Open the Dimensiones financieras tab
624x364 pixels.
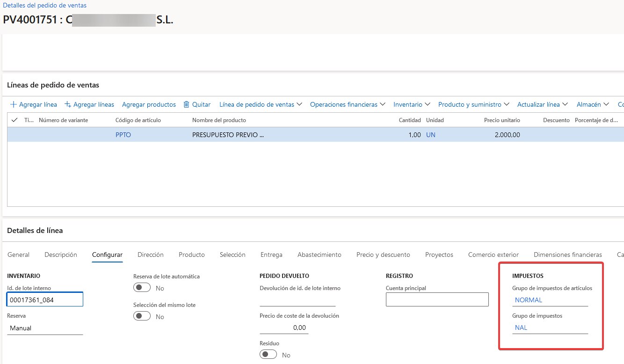click(x=567, y=255)
